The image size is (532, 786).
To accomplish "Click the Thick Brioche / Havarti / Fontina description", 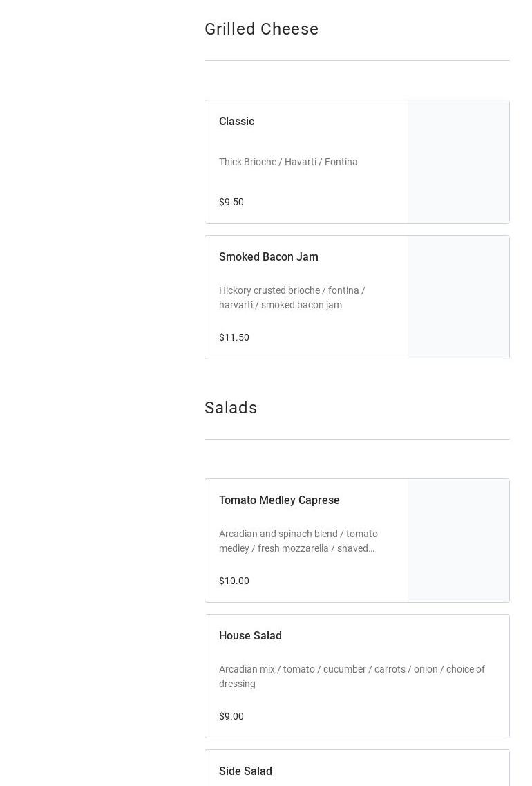I will 288,162.
